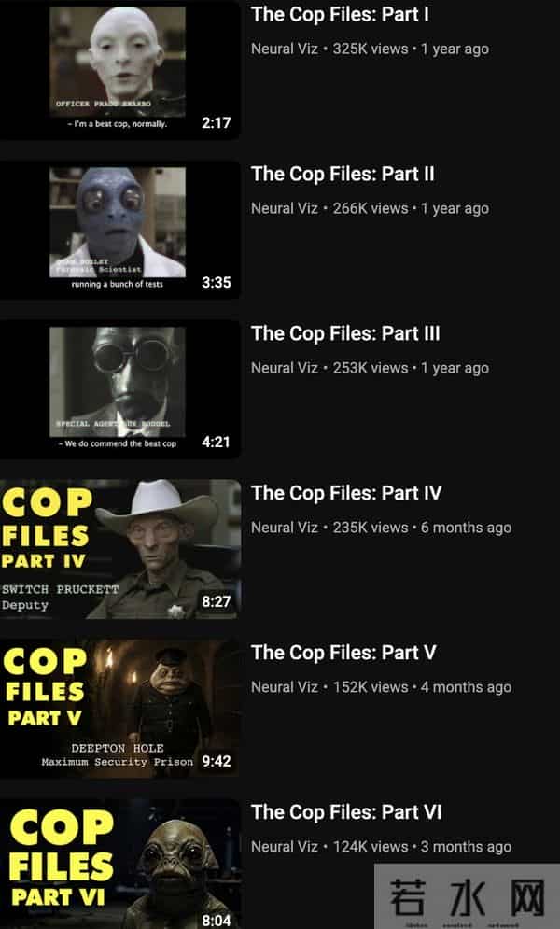Click the title The Cop Files: Part IV
560x929 pixels.
(x=346, y=493)
